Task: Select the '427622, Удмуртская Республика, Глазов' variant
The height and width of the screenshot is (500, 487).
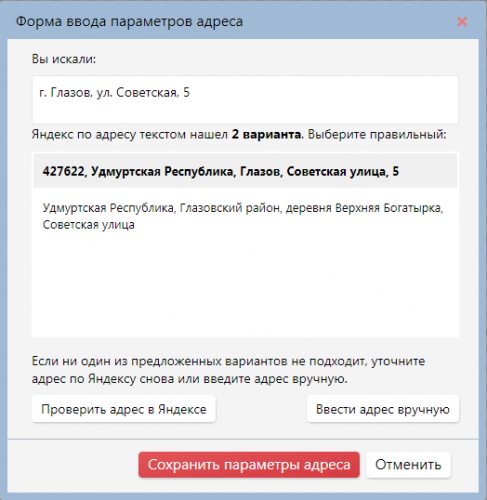Action: point(245,171)
